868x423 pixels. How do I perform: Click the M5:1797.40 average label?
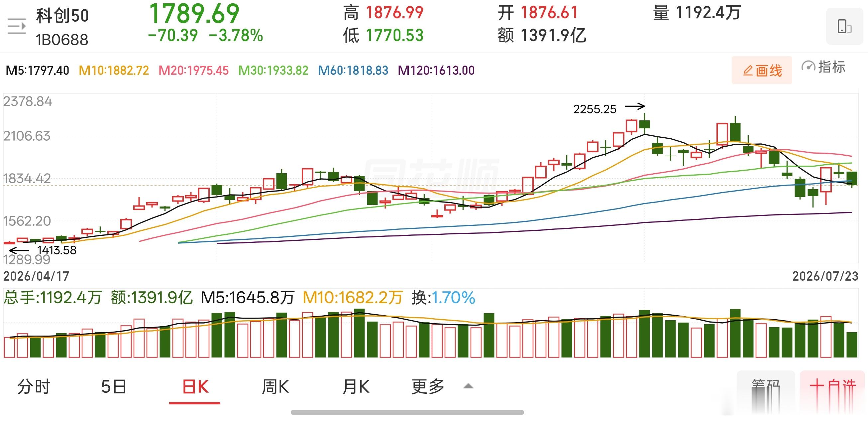coord(38,70)
